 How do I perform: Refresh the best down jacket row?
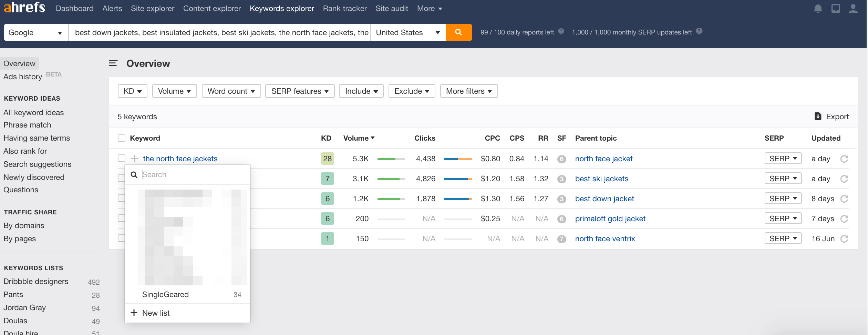844,199
